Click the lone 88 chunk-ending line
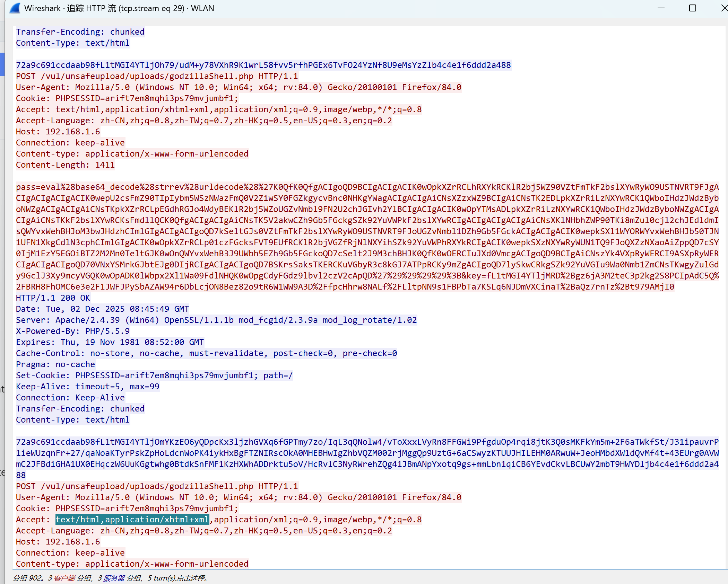 [21, 475]
